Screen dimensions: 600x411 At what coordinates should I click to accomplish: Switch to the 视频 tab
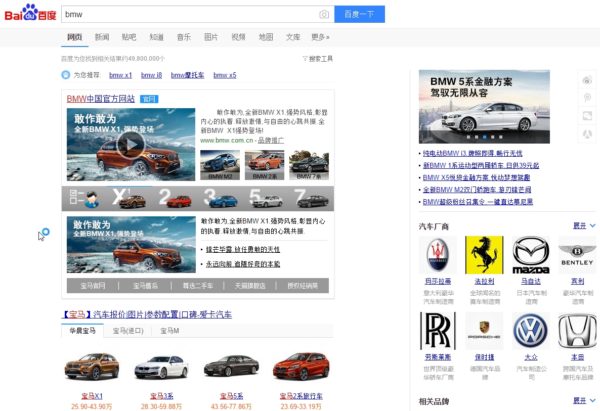(238, 37)
